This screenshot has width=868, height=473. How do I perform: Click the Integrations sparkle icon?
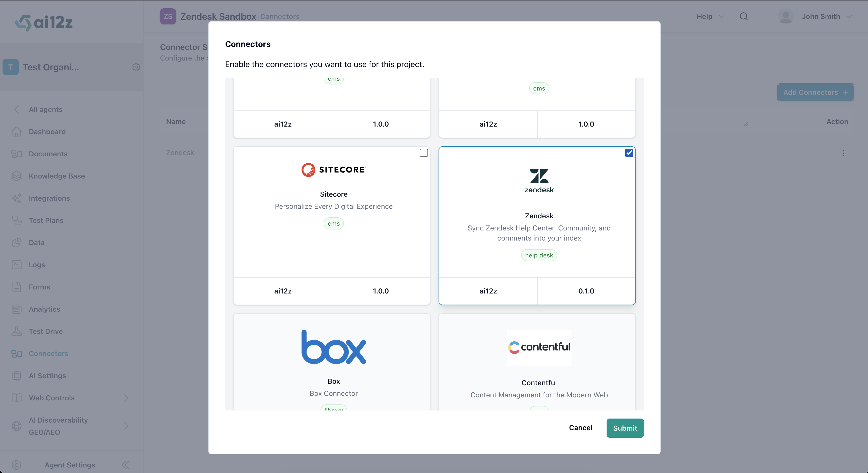click(16, 198)
